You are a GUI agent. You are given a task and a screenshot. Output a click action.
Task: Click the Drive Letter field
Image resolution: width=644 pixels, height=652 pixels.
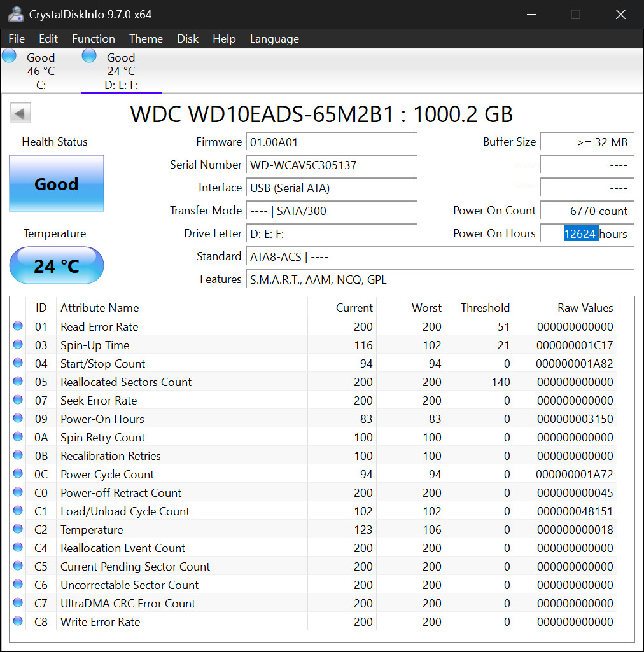(331, 233)
